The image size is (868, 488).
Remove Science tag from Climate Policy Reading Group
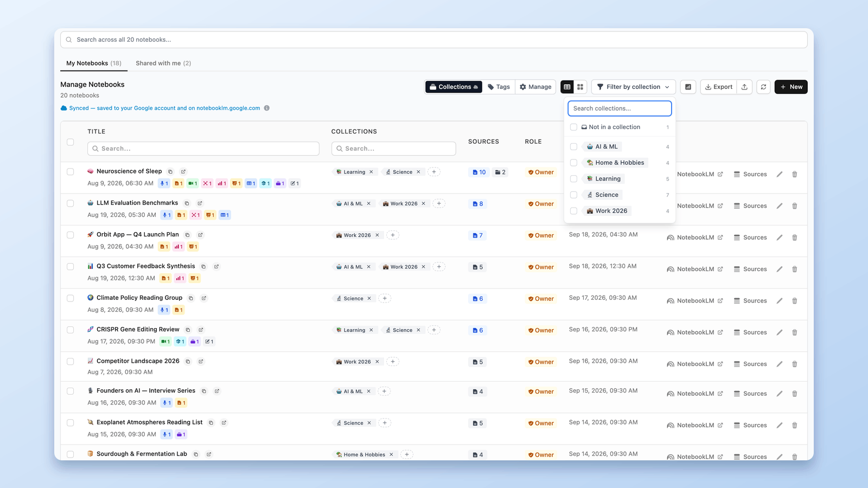click(369, 299)
